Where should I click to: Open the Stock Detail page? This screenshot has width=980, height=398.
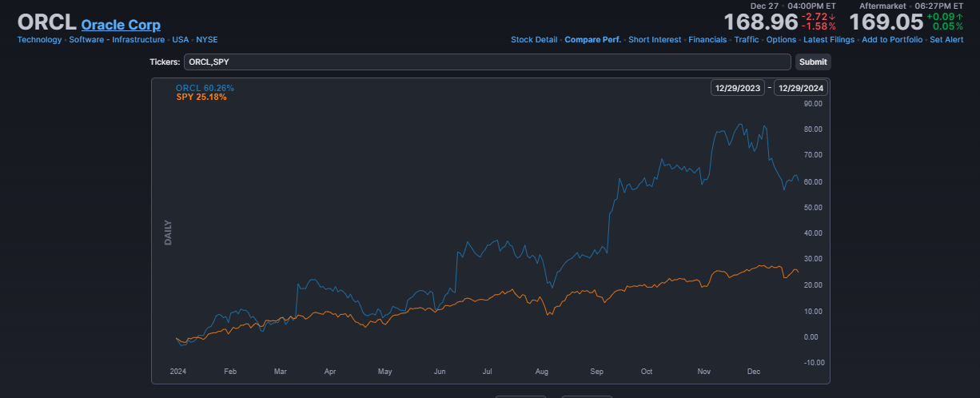point(534,39)
